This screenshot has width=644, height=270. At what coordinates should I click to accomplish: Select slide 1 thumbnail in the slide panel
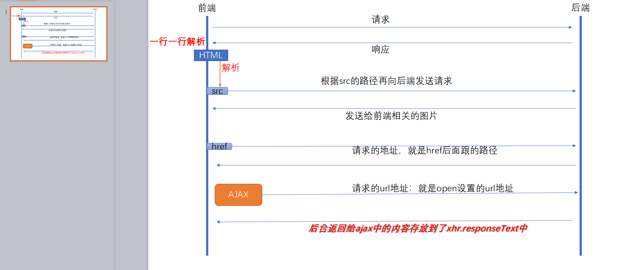click(x=59, y=33)
